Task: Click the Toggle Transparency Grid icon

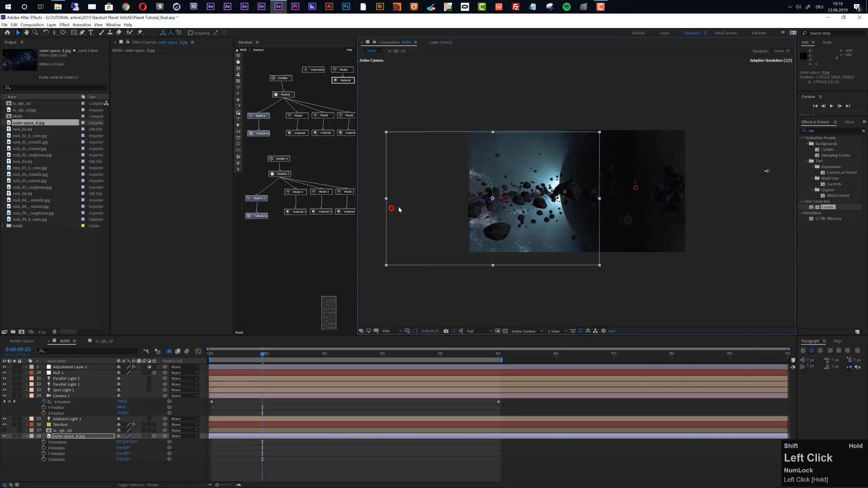Action: point(505,331)
